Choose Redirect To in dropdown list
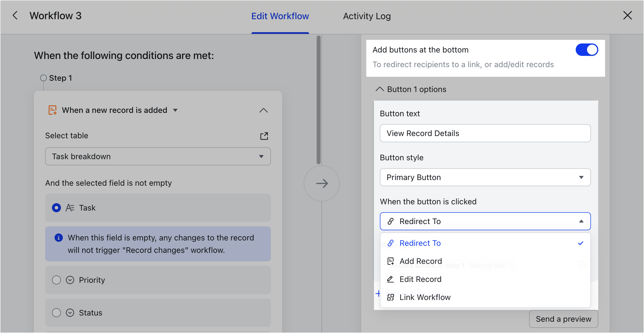644x333 pixels. point(485,243)
